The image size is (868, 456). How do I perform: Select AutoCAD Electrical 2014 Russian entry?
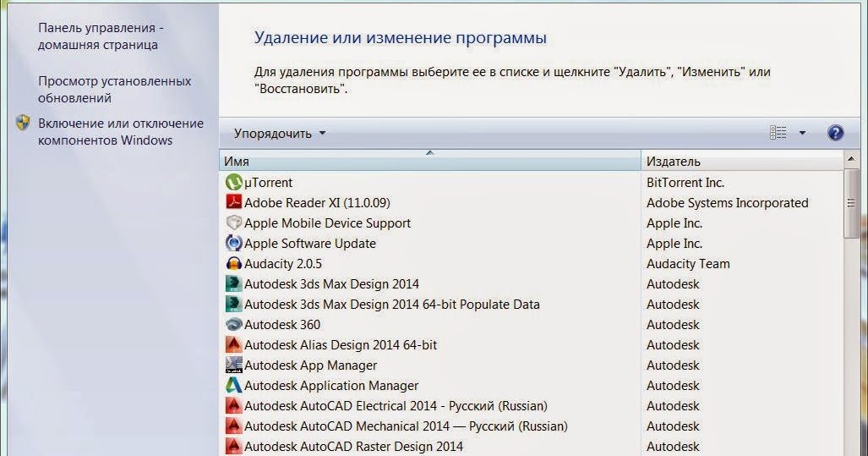tap(396, 405)
